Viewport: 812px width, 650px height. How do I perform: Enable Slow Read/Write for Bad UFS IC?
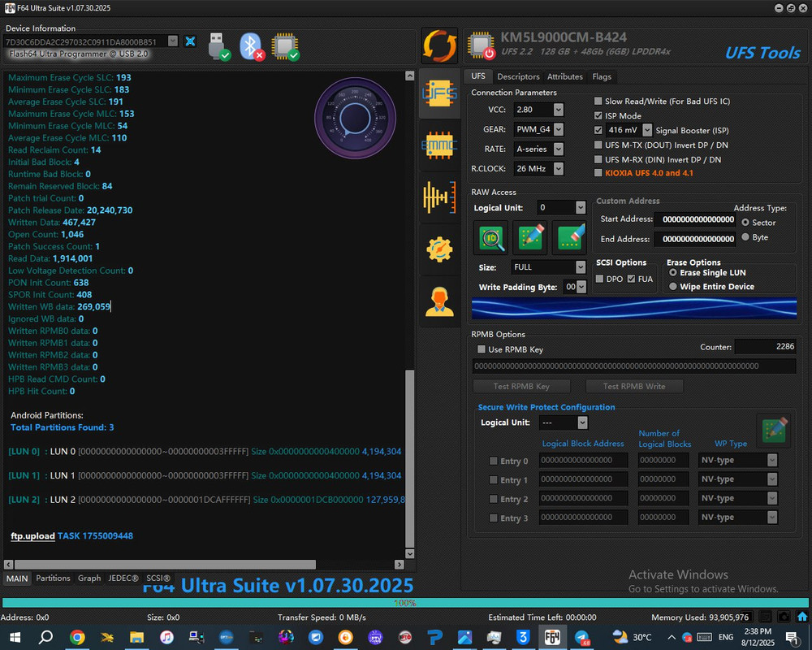[x=598, y=101]
